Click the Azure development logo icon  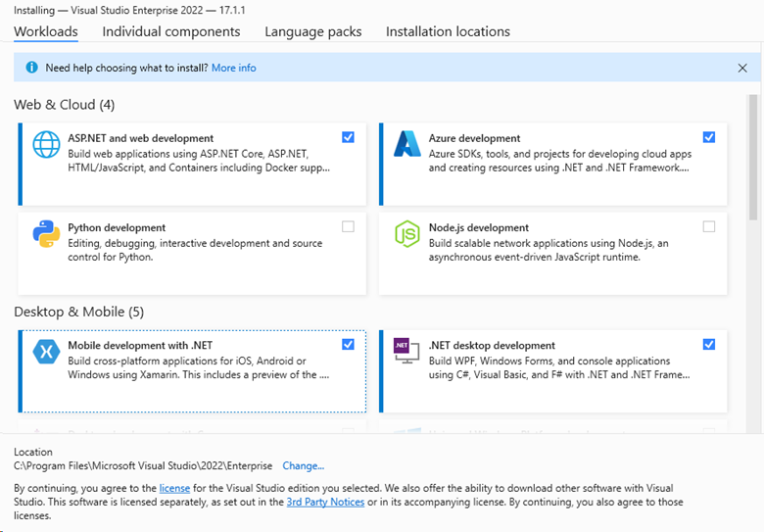coord(407,144)
